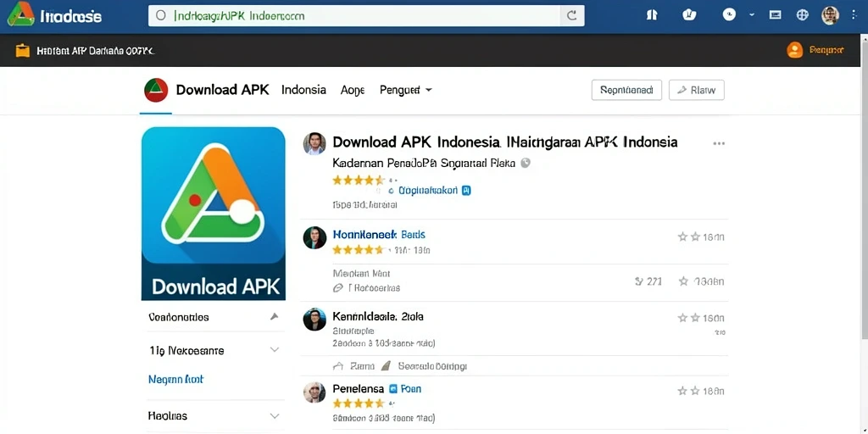Click the Honnkeneek reviewer avatar
The width and height of the screenshot is (868, 434).
(x=314, y=237)
